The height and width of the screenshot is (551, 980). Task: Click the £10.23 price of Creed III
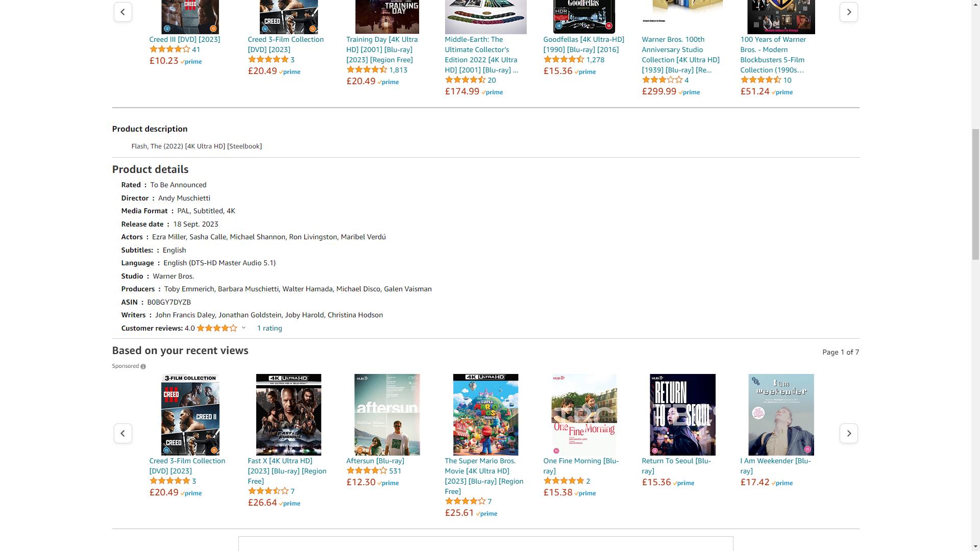point(164,61)
